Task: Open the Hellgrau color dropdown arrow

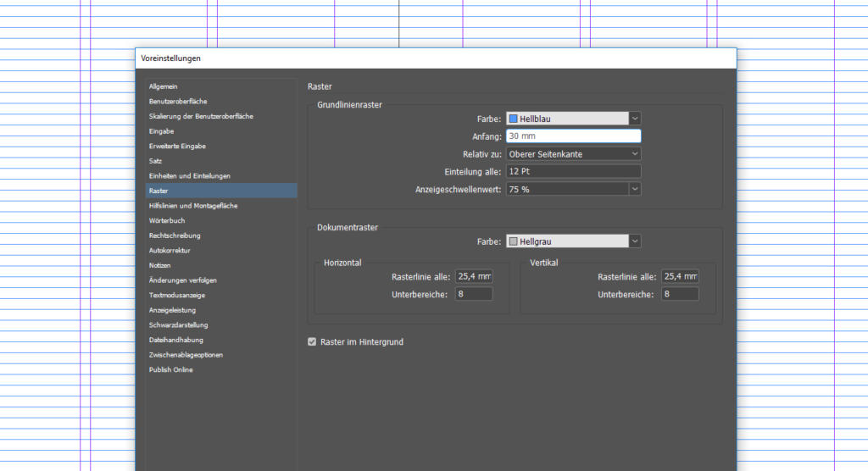Action: pos(635,241)
